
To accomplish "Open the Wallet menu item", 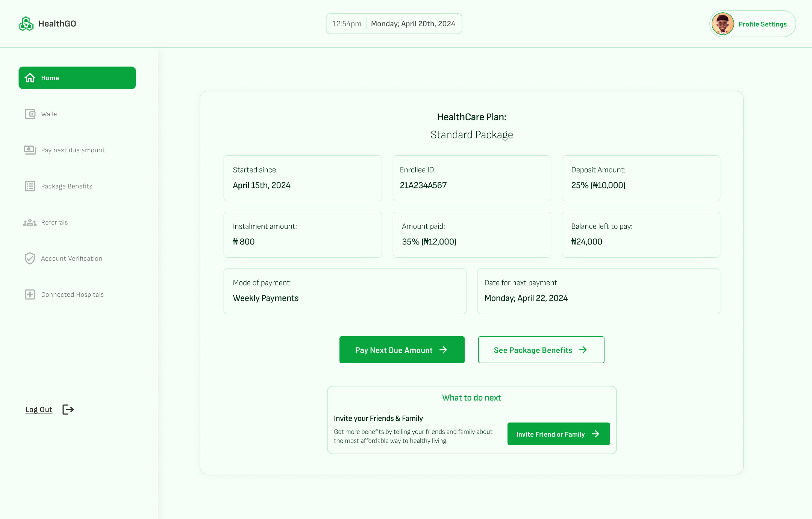I will pos(50,114).
